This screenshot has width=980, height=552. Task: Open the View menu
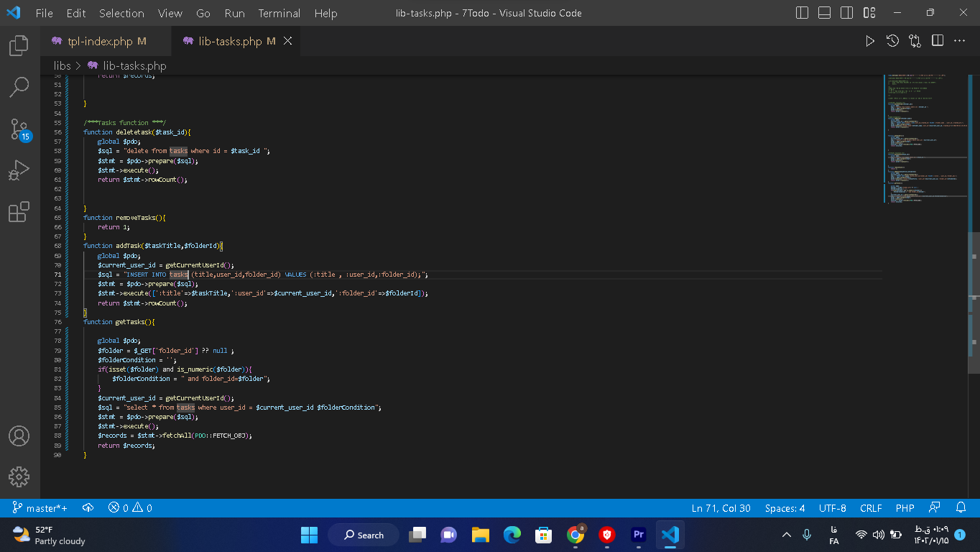(x=170, y=13)
